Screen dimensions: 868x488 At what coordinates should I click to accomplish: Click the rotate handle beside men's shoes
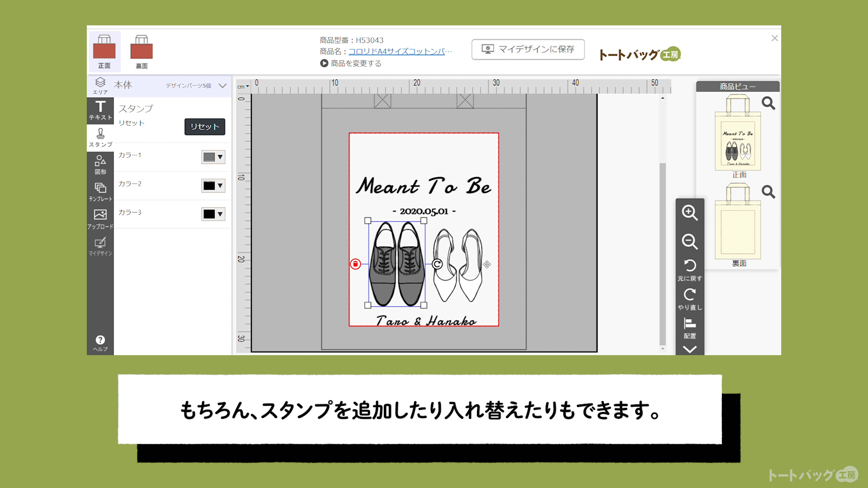437,264
